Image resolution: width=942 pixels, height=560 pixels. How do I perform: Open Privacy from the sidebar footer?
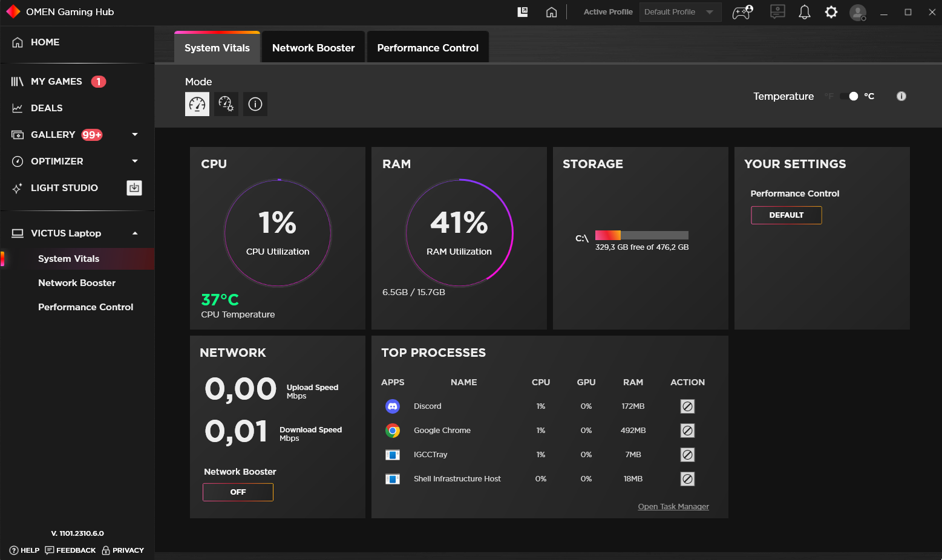pos(123,550)
